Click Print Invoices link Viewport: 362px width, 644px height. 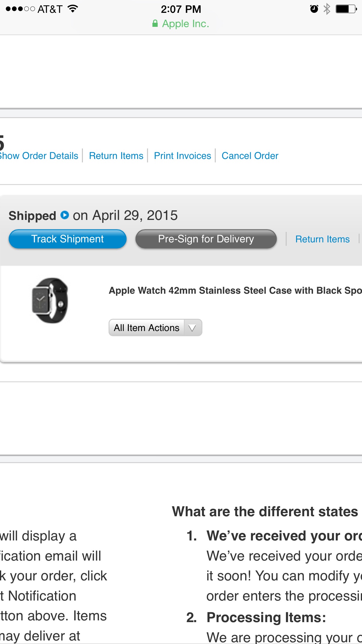click(182, 156)
